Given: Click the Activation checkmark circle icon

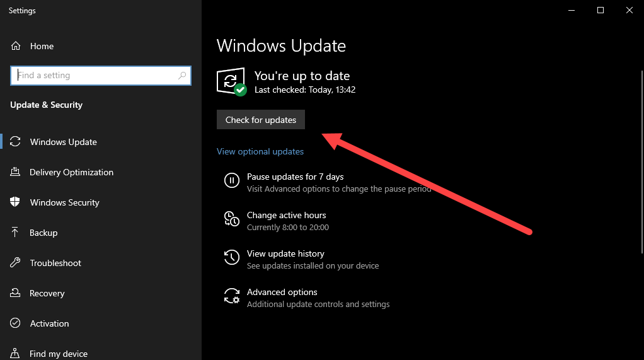Looking at the screenshot, I should (x=15, y=323).
